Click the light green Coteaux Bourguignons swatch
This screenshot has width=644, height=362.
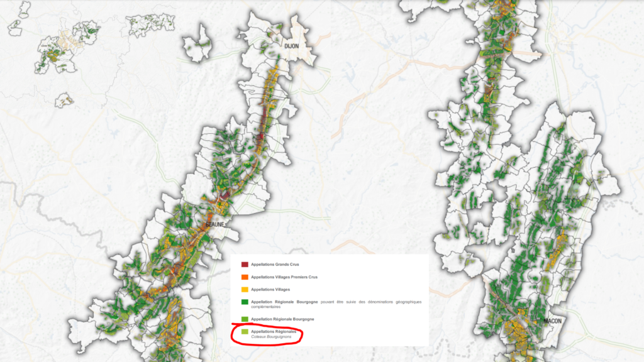[x=245, y=331]
